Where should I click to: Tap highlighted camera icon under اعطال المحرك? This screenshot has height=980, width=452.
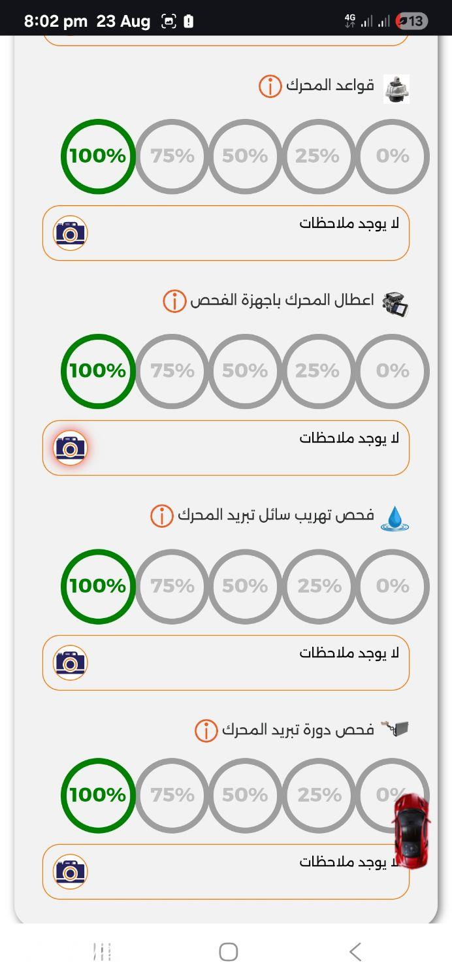71,448
